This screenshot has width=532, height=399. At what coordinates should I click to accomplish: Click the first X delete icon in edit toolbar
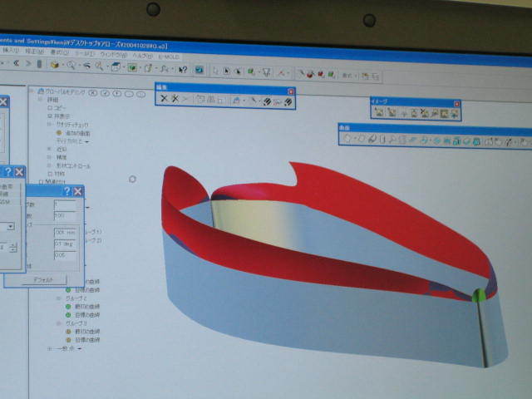point(164,99)
